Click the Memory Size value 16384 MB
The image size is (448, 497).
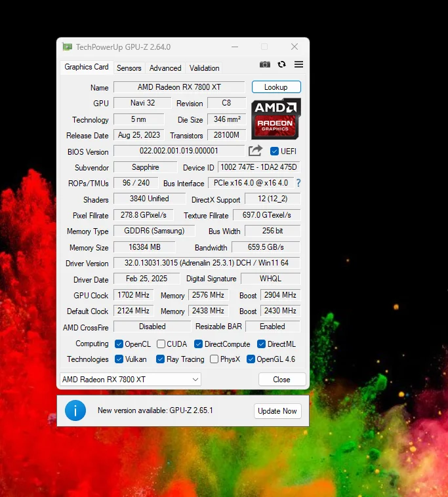click(x=144, y=247)
